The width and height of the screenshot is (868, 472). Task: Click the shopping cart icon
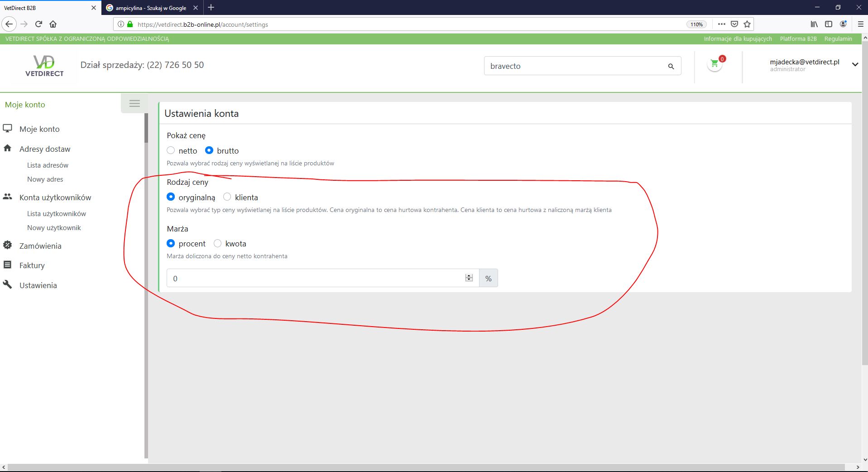715,64
